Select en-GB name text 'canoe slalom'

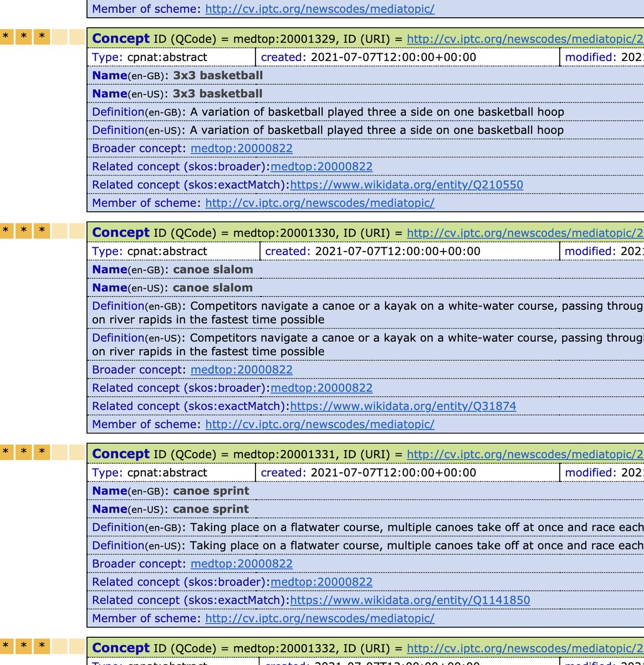pos(213,269)
